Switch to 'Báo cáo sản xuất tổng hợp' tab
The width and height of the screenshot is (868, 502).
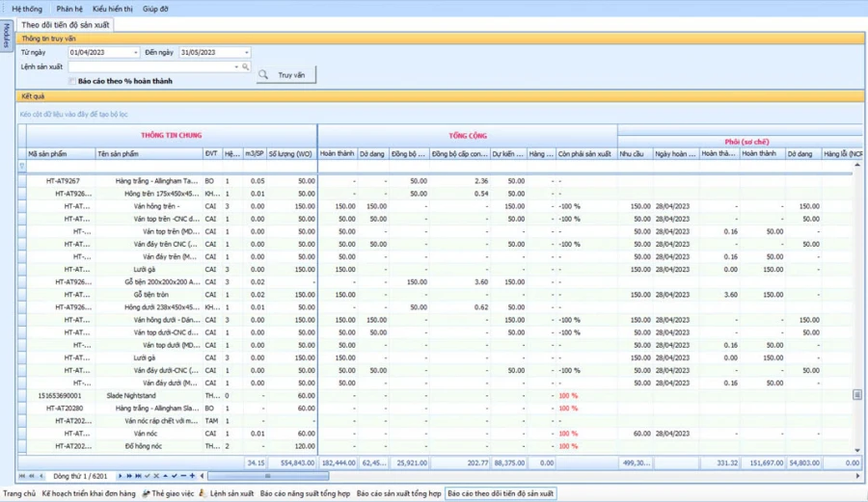pos(398,493)
